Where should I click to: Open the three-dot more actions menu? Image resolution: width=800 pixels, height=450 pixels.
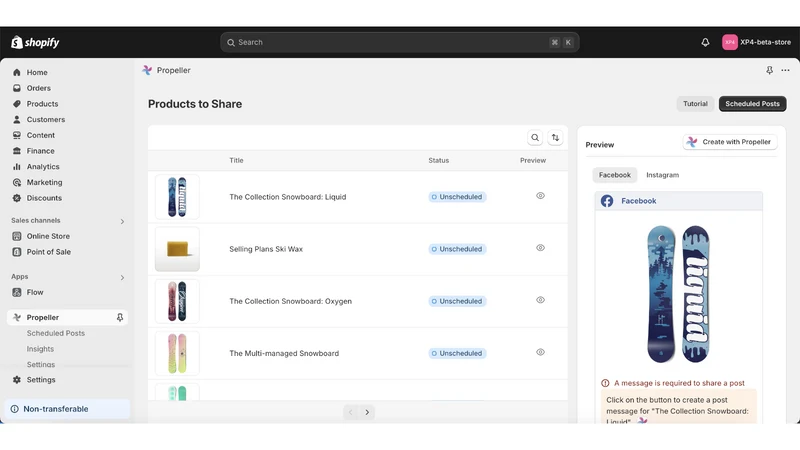785,70
